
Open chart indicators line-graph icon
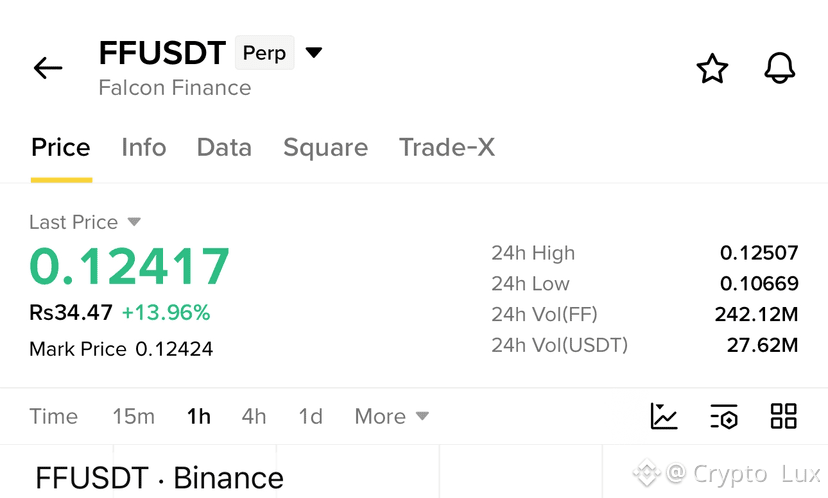click(x=664, y=416)
